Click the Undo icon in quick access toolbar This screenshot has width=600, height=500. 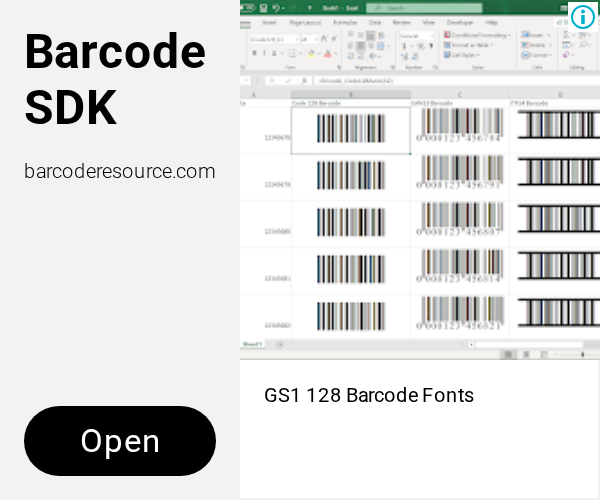276,8
